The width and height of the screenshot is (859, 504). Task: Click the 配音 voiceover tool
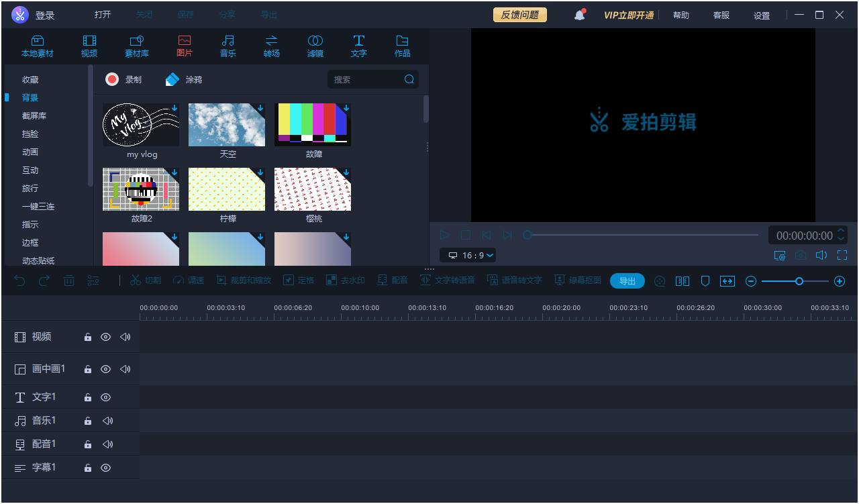pyautogui.click(x=393, y=281)
